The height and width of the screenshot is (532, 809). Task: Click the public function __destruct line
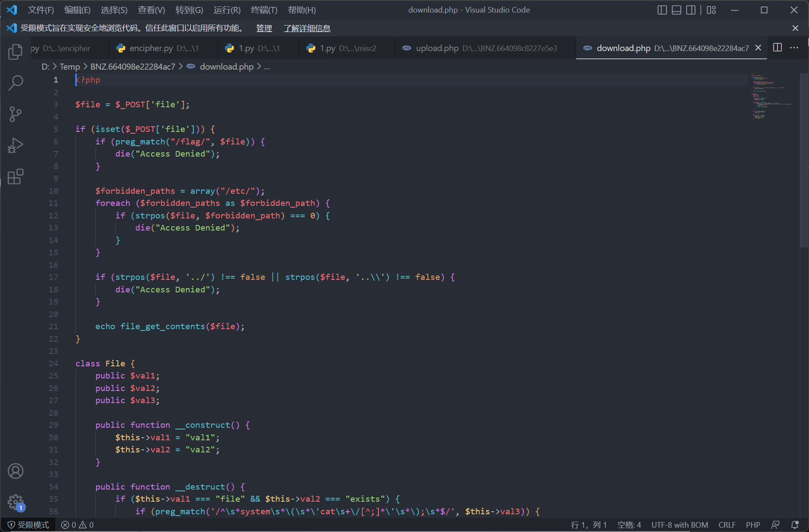[170, 487]
